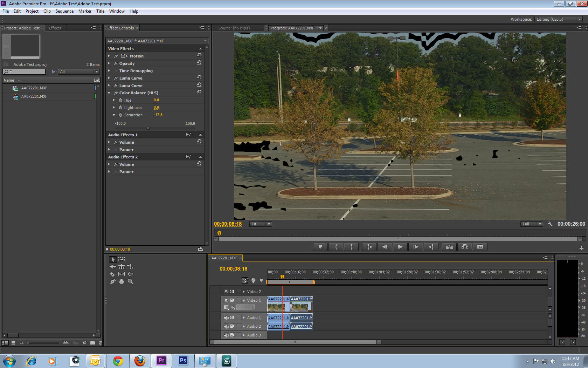The height and width of the screenshot is (368, 588).
Task: Open Program monitor settings wrench
Action: [x=550, y=224]
